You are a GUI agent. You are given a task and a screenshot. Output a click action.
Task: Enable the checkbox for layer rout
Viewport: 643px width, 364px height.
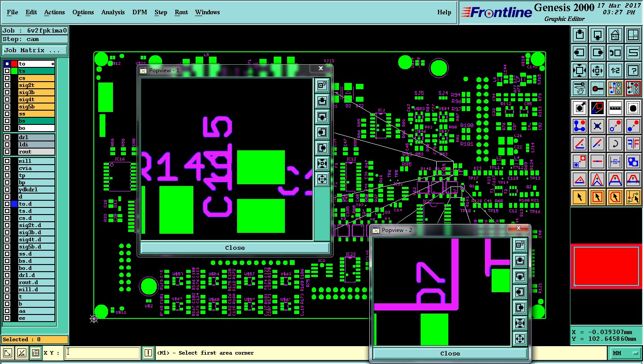(7, 152)
